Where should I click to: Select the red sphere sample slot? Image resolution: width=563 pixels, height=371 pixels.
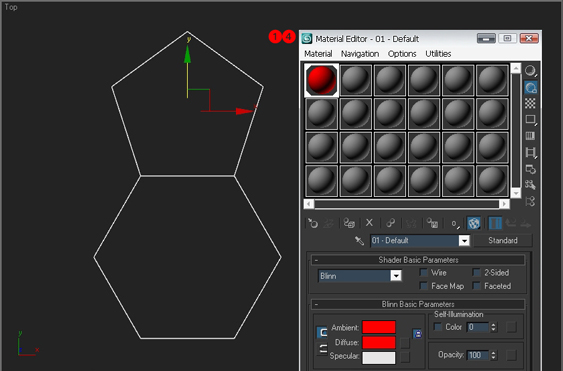click(321, 80)
